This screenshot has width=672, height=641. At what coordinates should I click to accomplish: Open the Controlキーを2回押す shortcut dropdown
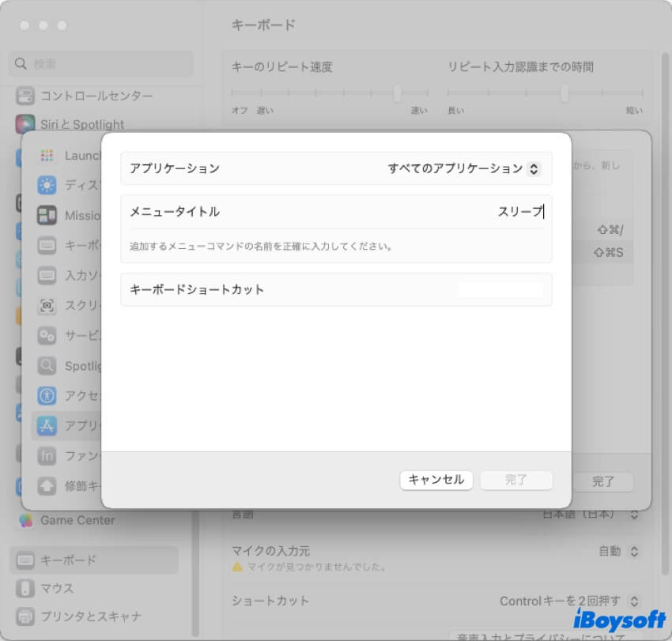(x=569, y=601)
